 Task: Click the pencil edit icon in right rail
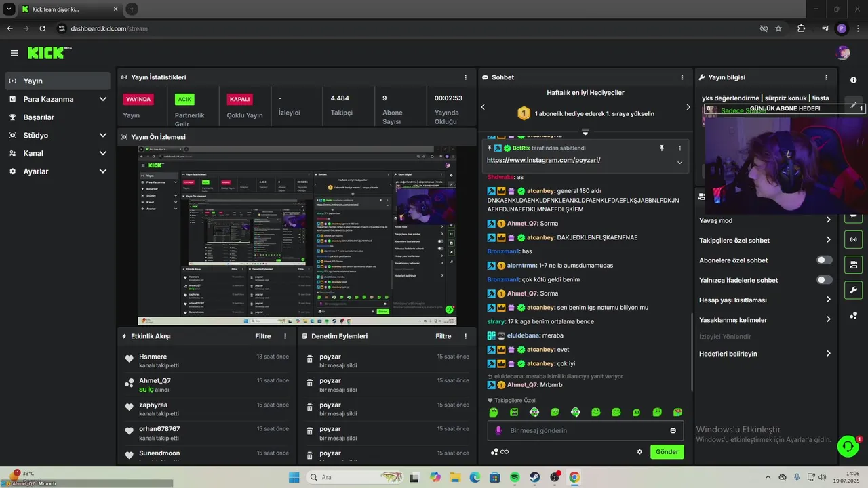[x=853, y=105]
